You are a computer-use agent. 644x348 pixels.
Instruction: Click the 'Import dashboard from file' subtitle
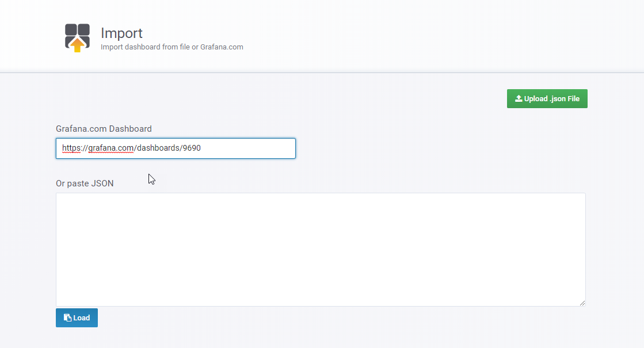tap(172, 47)
